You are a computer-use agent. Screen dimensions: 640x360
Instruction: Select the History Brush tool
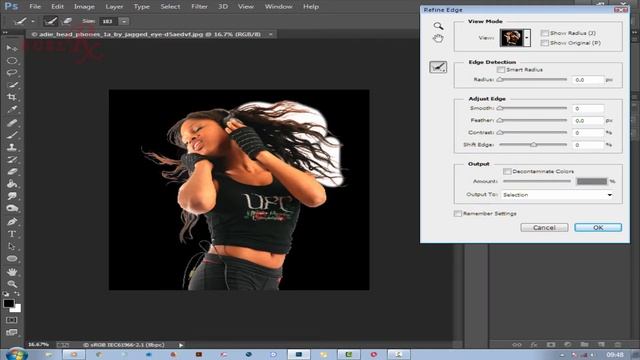[x=11, y=160]
